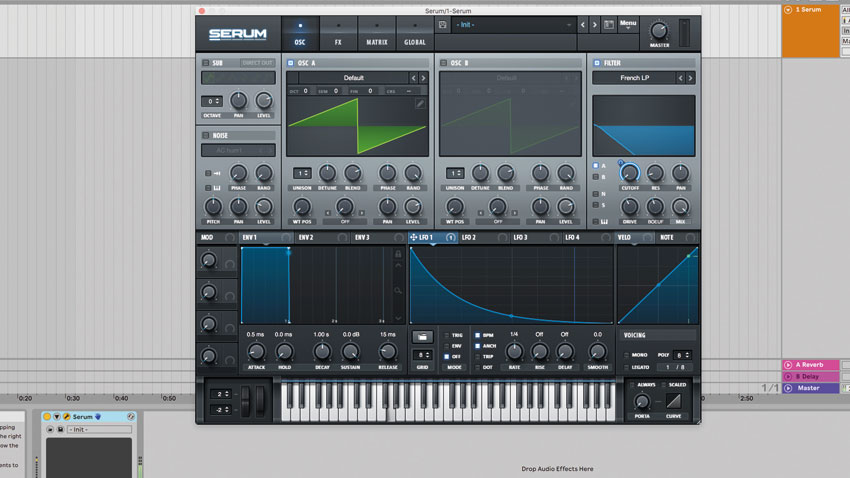Viewport: 850px width, 478px height.
Task: Switch to the GLOBAL tab
Action: coord(415,34)
